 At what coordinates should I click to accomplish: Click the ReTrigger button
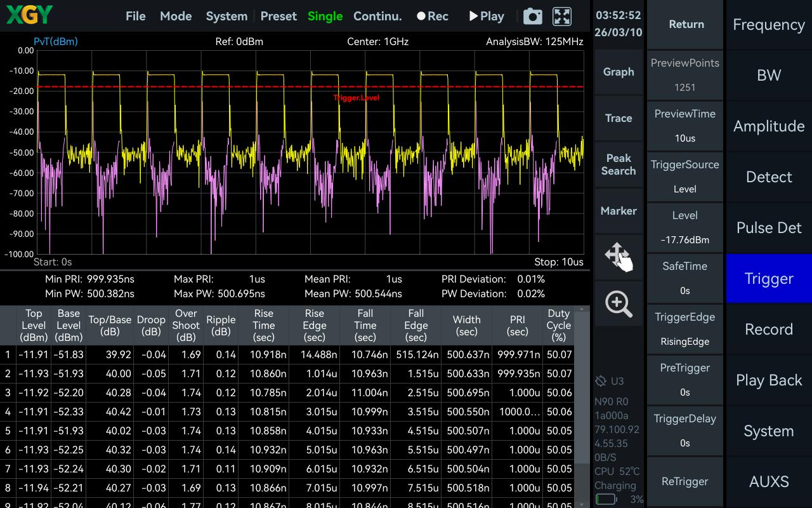685,481
